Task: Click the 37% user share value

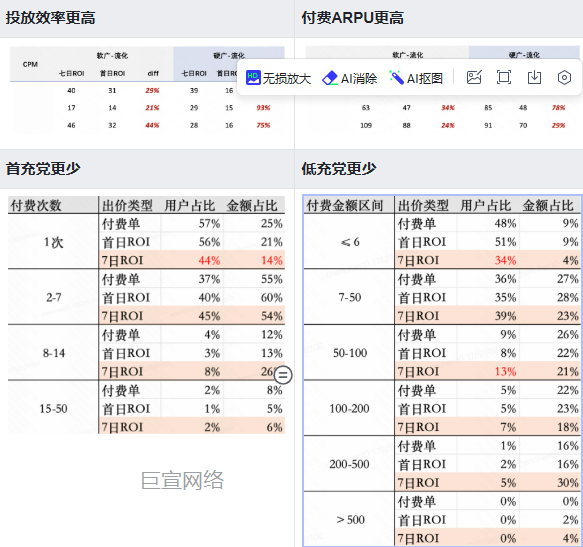Action: pos(209,279)
